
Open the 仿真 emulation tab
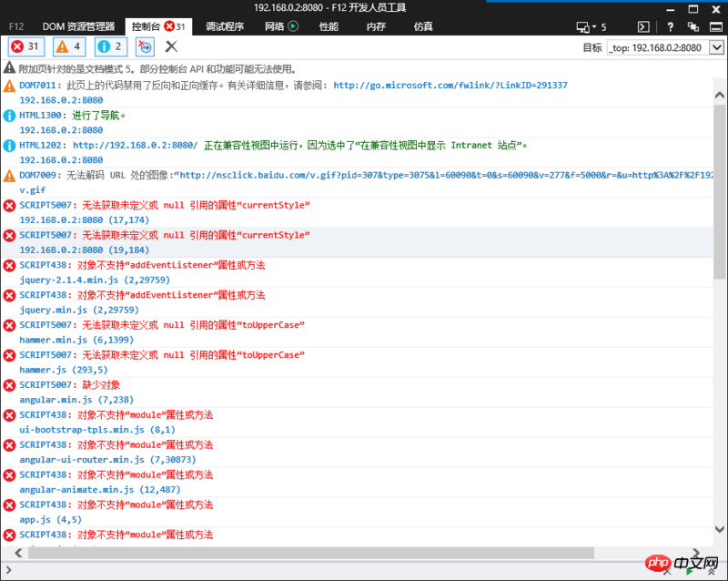[x=423, y=26]
